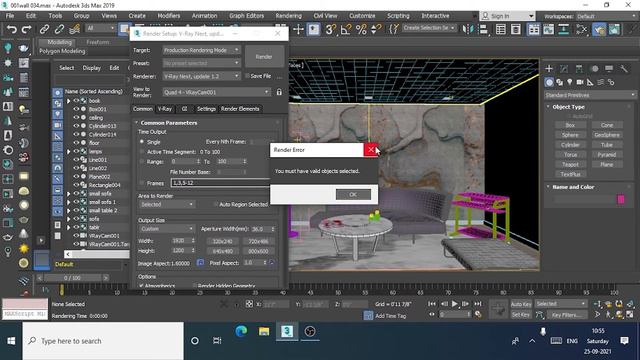This screenshot has width=640, height=360.
Task: Toggle the Angle Snap icon
Action: tap(346, 29)
